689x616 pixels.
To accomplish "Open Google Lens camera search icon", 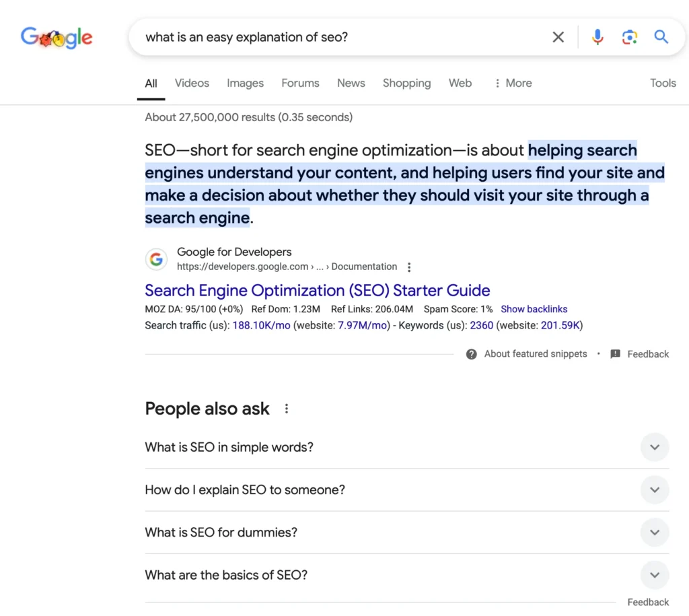I will [x=629, y=37].
